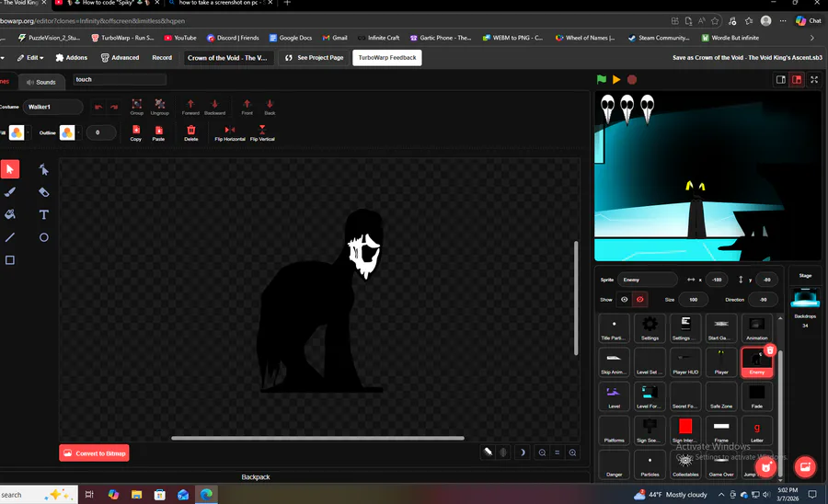Select the Rectangle tool
The width and height of the screenshot is (828, 504).
click(10, 260)
